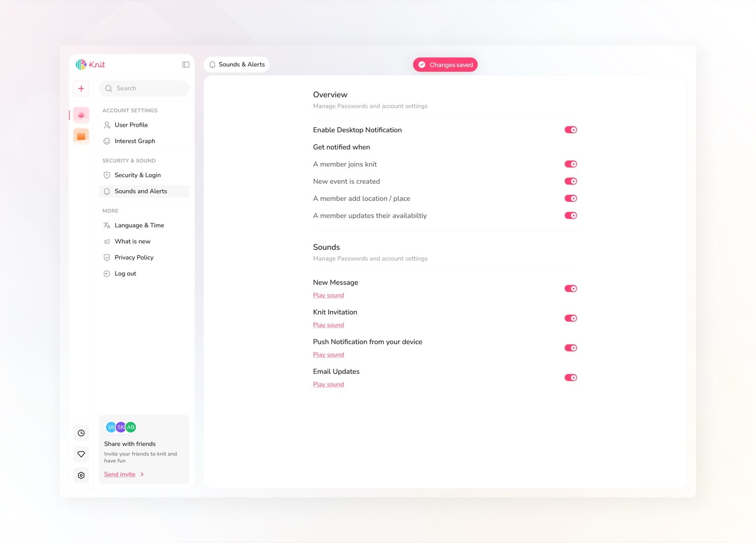Open User Profile settings
Screen dimensions: 756x543
coord(144,125)
